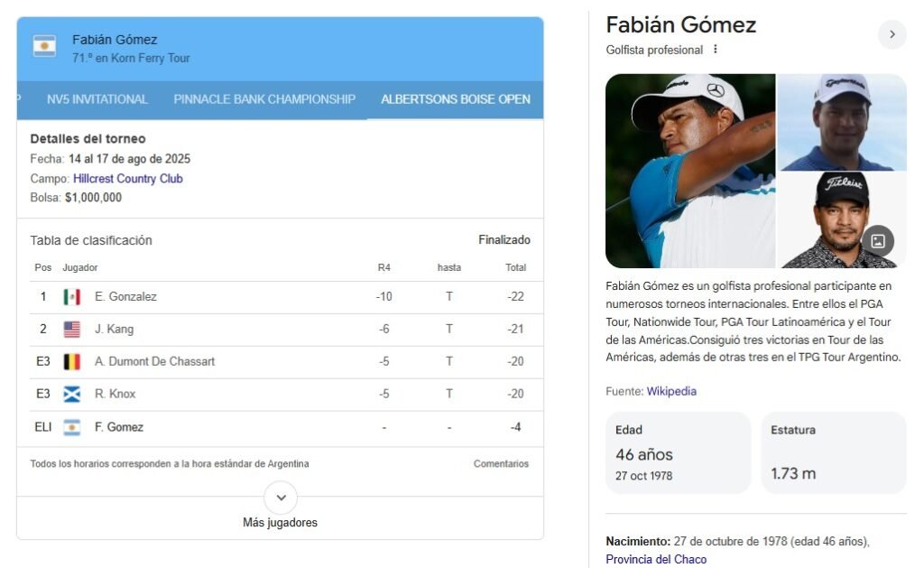Click the Comentarios feedback link
The image size is (924, 568).
pyautogui.click(x=501, y=464)
